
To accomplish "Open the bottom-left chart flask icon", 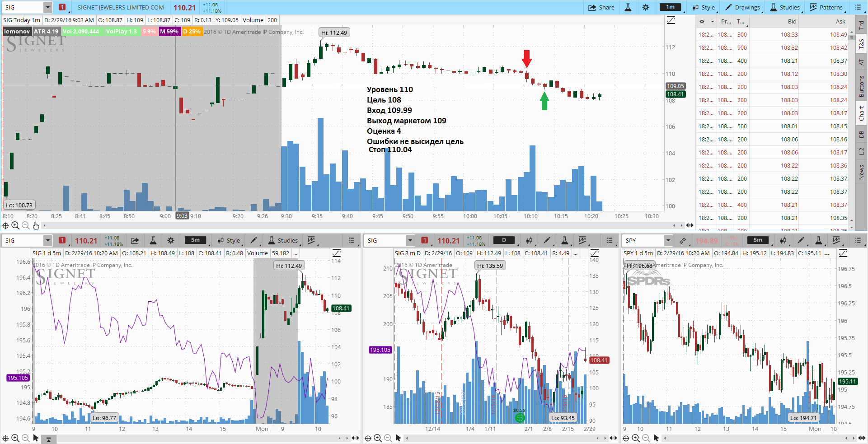I will tap(153, 240).
